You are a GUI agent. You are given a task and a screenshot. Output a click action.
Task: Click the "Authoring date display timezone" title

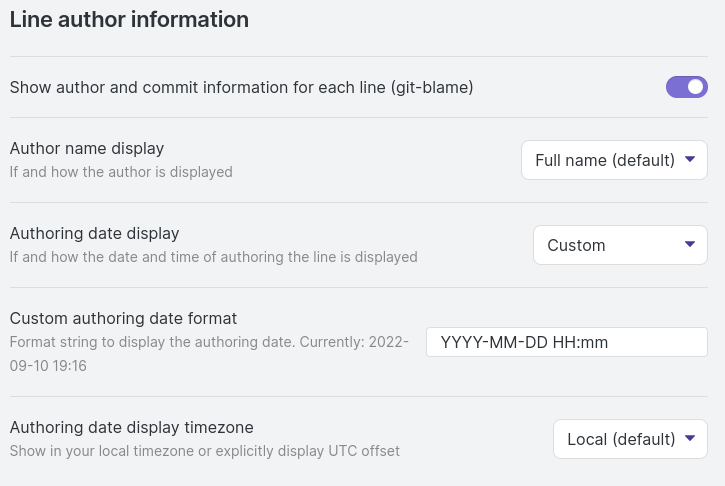131,427
